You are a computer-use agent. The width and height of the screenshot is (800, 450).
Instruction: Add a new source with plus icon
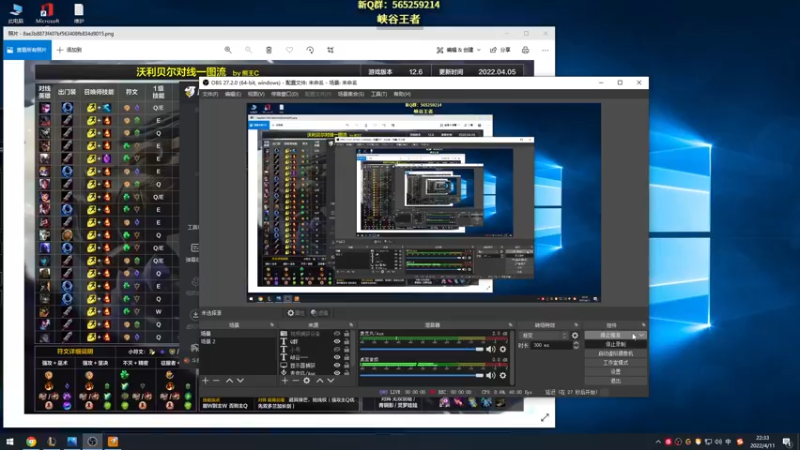tap(285, 381)
